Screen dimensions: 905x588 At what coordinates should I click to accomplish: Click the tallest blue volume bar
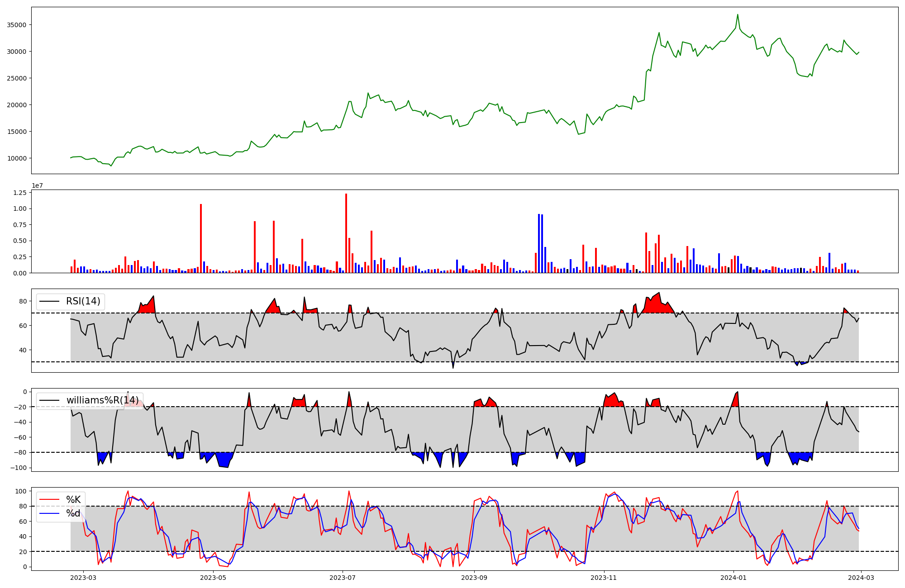click(x=539, y=243)
